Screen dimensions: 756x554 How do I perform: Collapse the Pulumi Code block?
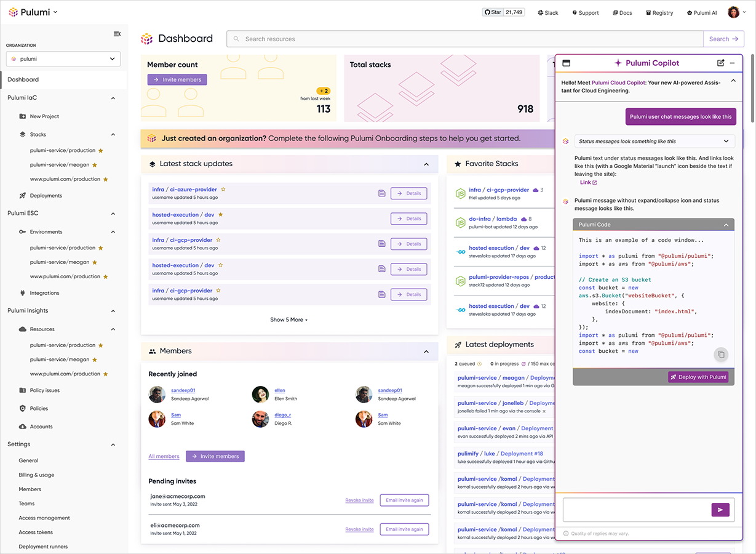(x=726, y=225)
